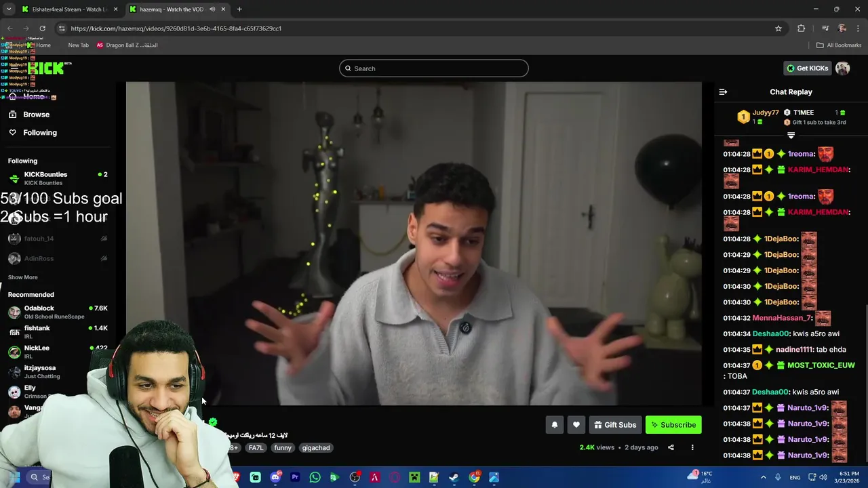Click the Gift Subs button
The image size is (868, 488).
(x=615, y=425)
